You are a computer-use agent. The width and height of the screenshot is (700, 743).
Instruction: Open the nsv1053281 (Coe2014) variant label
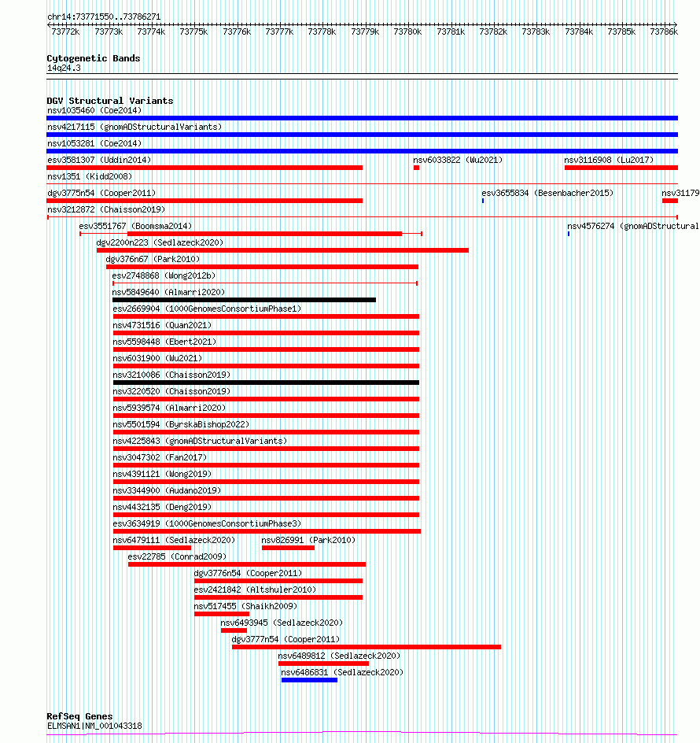pyautogui.click(x=94, y=143)
